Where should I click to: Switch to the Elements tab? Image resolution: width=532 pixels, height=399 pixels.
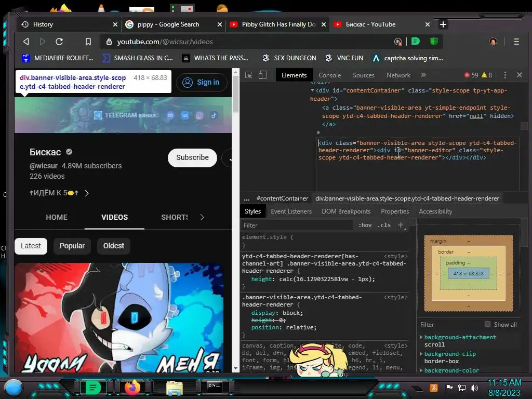(294, 75)
